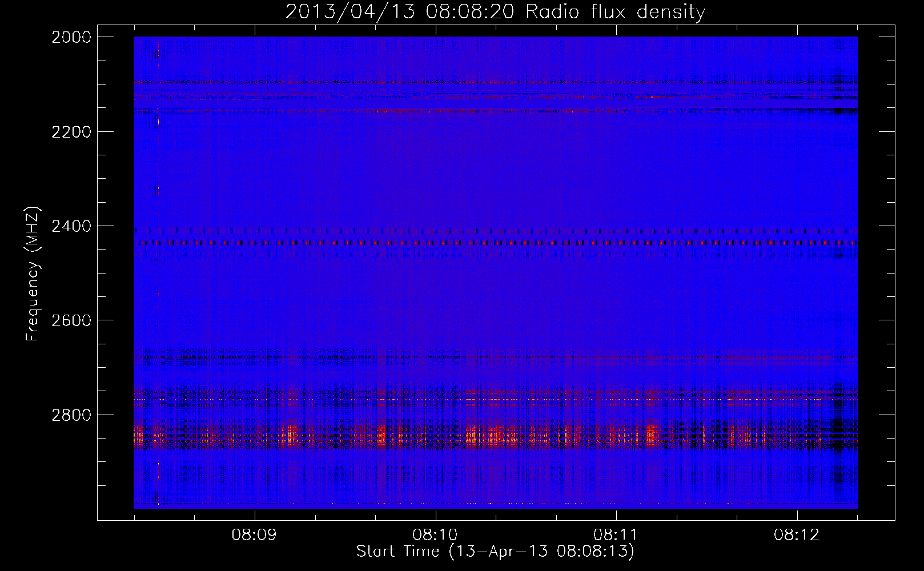Click the 08:12 time tick label

click(x=797, y=535)
